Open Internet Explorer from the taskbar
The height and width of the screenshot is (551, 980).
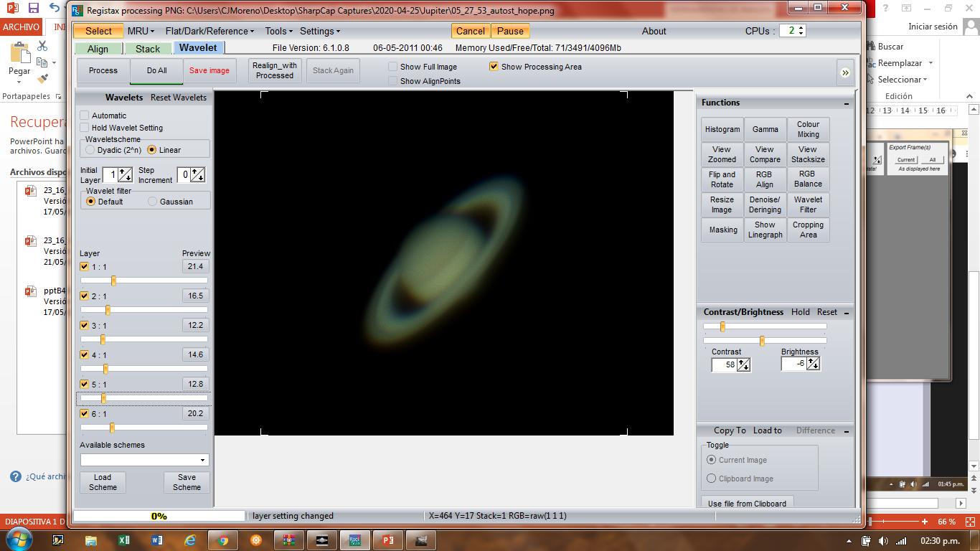(190, 540)
